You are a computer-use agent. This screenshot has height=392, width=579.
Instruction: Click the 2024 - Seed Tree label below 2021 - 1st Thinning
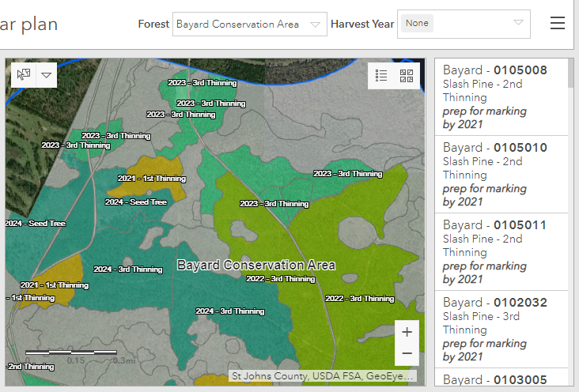pyautogui.click(x=136, y=202)
